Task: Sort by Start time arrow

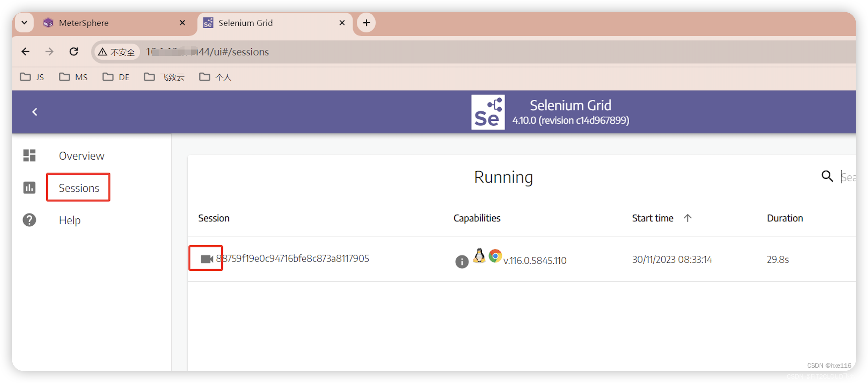Action: (x=687, y=218)
